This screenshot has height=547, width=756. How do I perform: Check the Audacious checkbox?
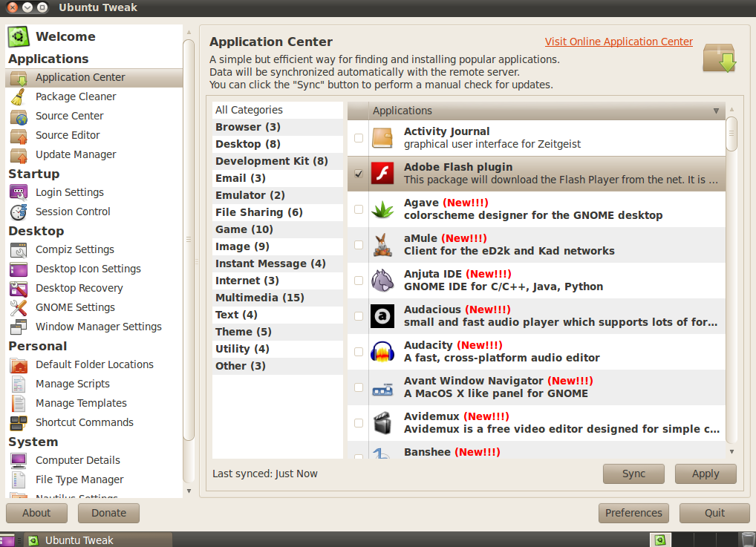tap(359, 316)
